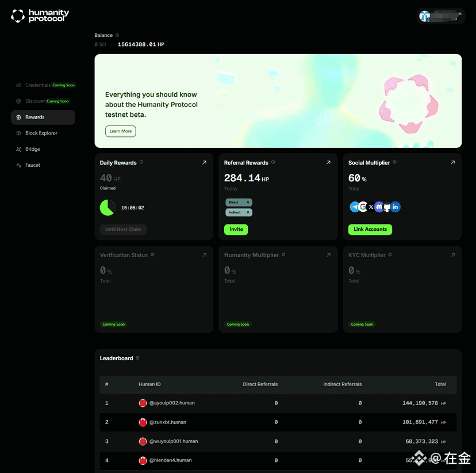The width and height of the screenshot is (476, 473).
Task: Click the Indirect referrals badge
Action: (x=239, y=212)
